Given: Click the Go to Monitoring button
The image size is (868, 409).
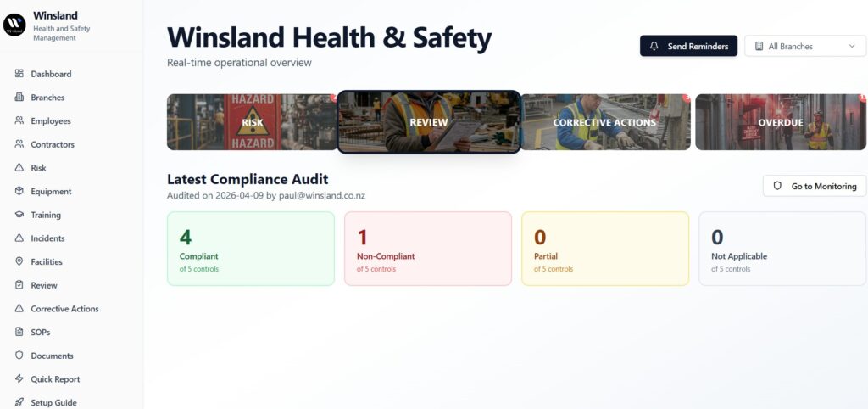Looking at the screenshot, I should (815, 186).
